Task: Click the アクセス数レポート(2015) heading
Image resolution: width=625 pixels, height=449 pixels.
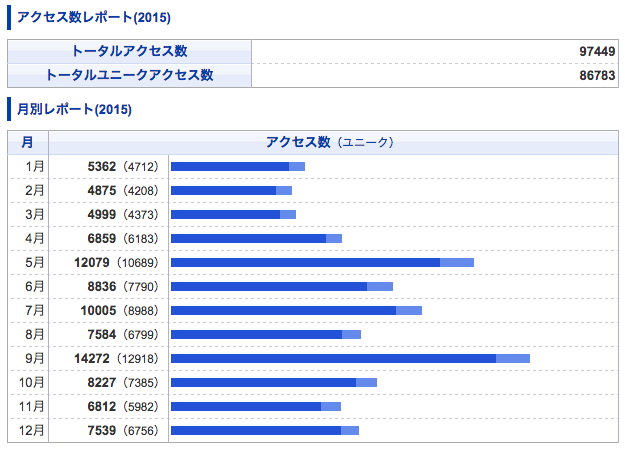Action: pyautogui.click(x=94, y=18)
